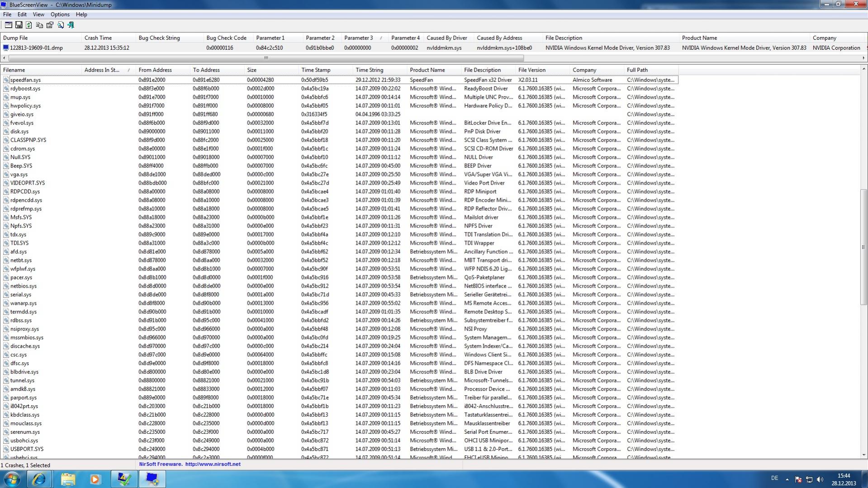The height and width of the screenshot is (488, 868).
Task: Sort upper pane by Parameter 3 column
Action: click(x=365, y=38)
